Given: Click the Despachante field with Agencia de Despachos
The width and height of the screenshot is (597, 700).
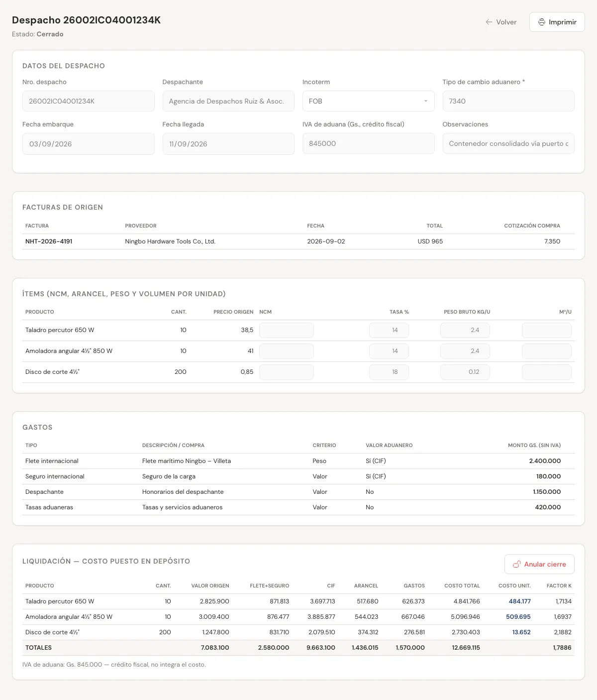Looking at the screenshot, I should point(228,101).
